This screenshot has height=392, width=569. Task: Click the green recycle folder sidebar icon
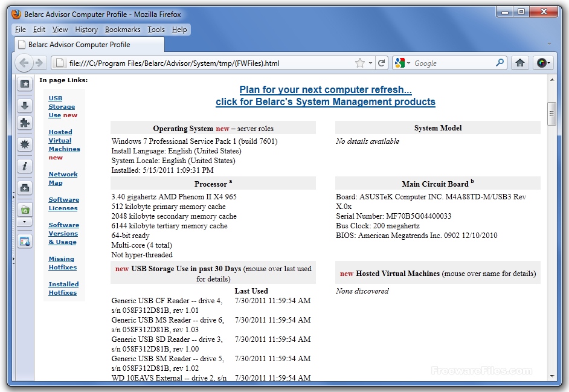coord(25,210)
